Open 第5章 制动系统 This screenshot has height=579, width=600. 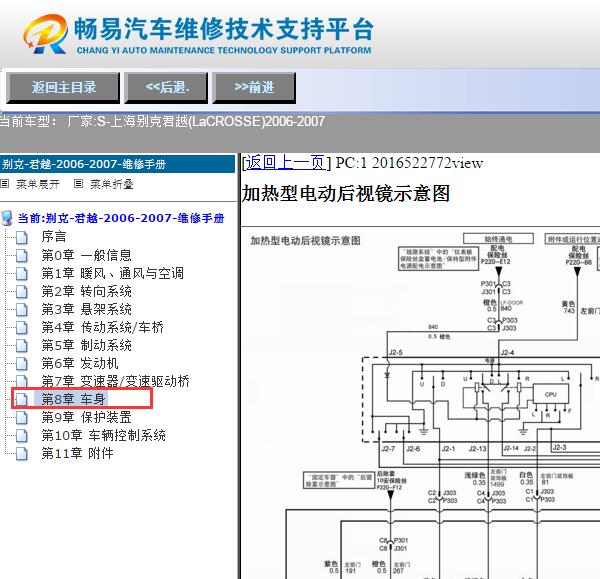point(86,345)
